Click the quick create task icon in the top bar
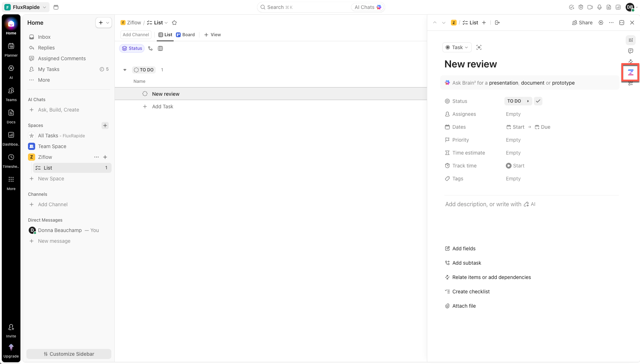The image size is (640, 364). (571, 7)
